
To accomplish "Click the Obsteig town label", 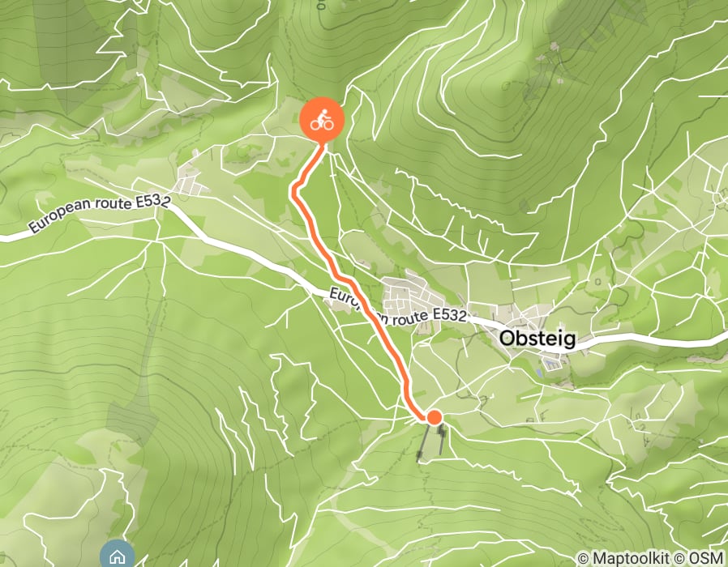I will point(537,339).
